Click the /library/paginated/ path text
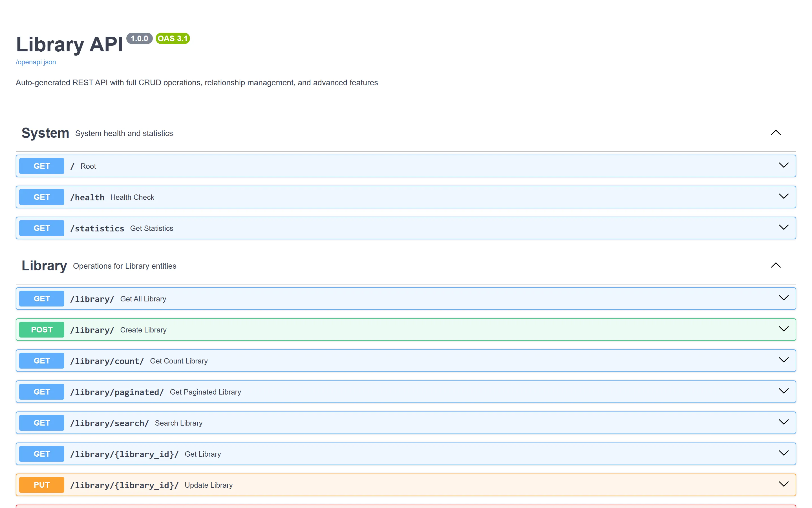 pyautogui.click(x=117, y=392)
